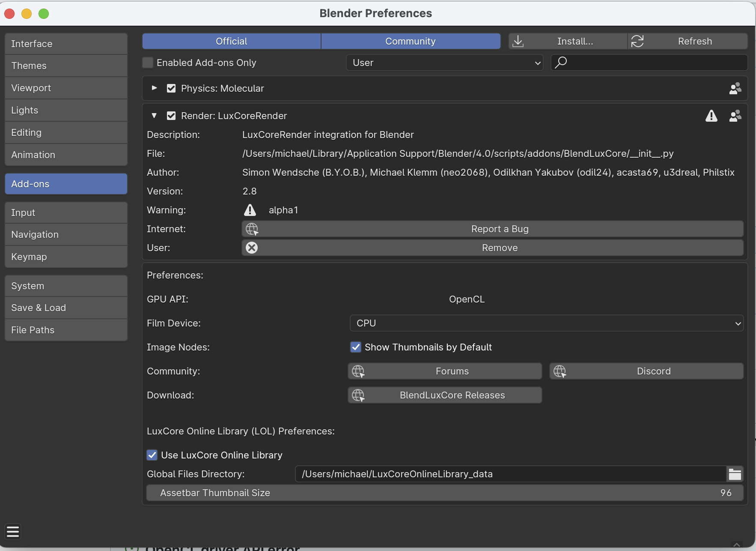The width and height of the screenshot is (756, 551).
Task: Open Input preferences
Action: pos(66,213)
